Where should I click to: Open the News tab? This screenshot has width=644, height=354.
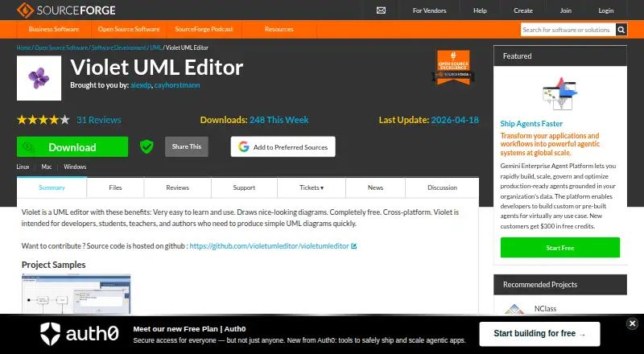tap(375, 187)
